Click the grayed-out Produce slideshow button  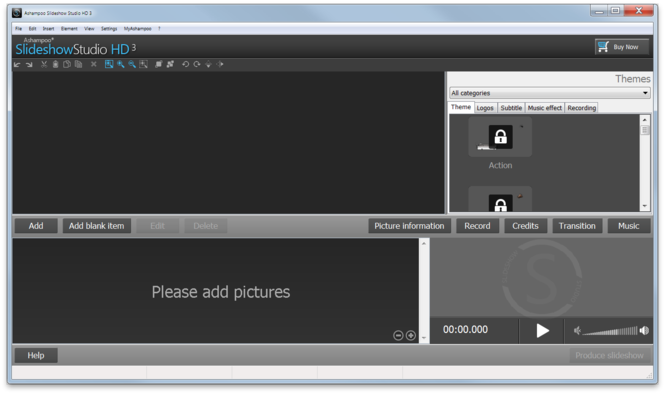pyautogui.click(x=609, y=355)
